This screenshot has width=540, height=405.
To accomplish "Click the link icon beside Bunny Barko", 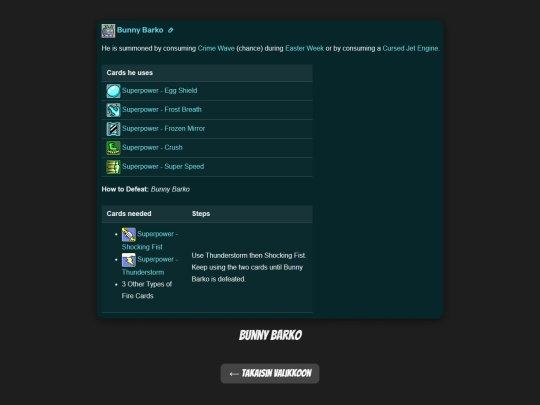I will [x=170, y=30].
